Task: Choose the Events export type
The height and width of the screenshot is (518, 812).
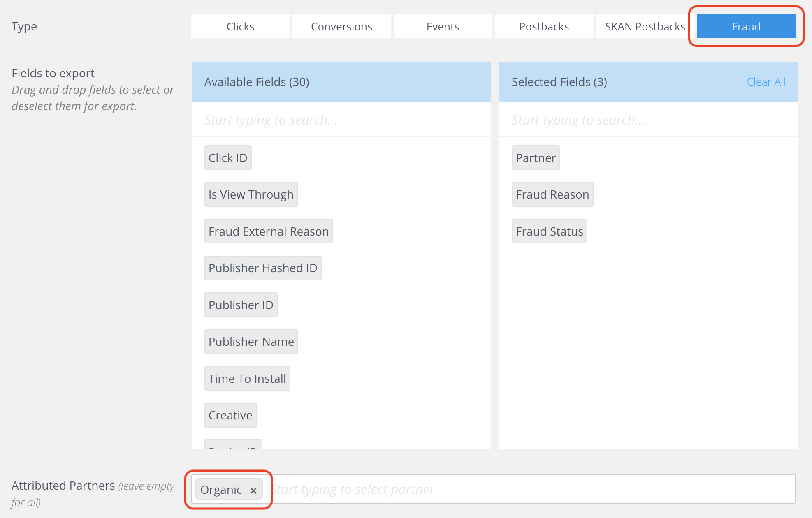Action: point(443,27)
